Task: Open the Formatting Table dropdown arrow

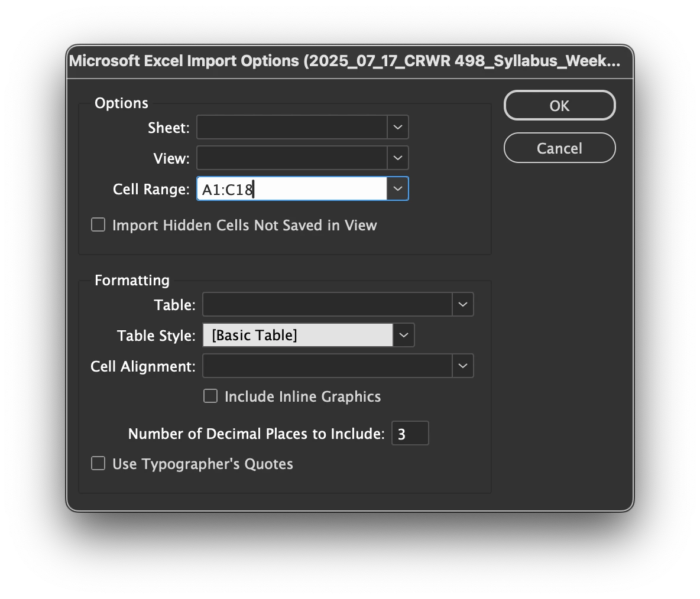Action: pos(463,305)
